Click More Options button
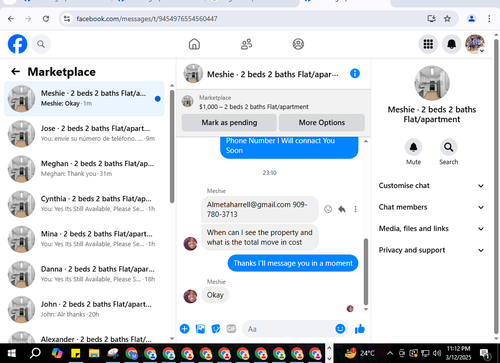500x363 pixels. (322, 123)
